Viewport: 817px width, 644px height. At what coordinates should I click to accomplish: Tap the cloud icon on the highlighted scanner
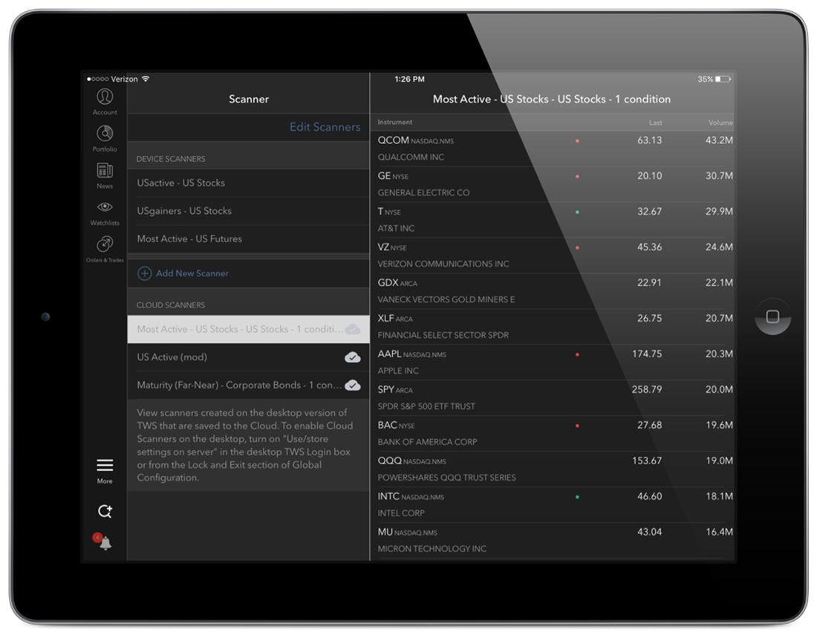353,329
